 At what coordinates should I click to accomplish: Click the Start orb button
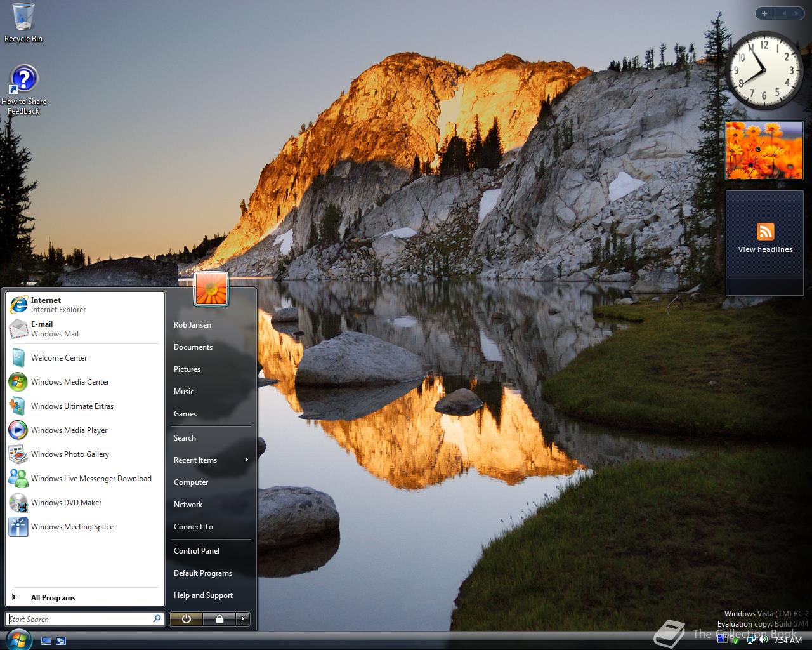pos(18,639)
